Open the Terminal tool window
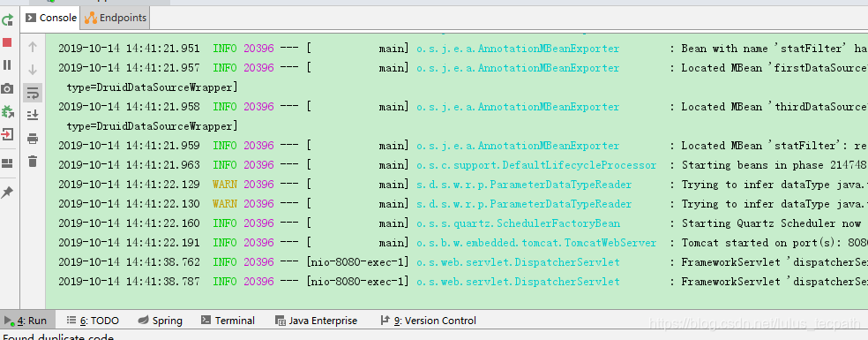The width and height of the screenshot is (868, 340). [228, 321]
